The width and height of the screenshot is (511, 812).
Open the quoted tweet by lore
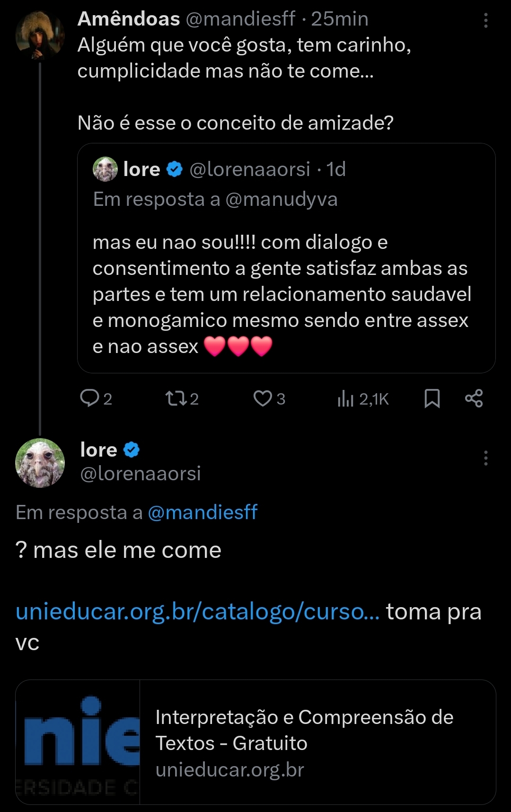[286, 284]
